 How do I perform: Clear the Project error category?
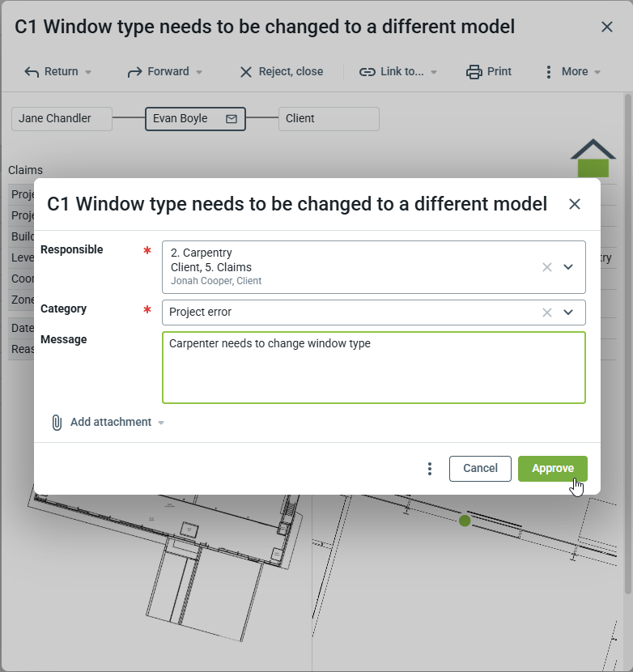click(547, 313)
